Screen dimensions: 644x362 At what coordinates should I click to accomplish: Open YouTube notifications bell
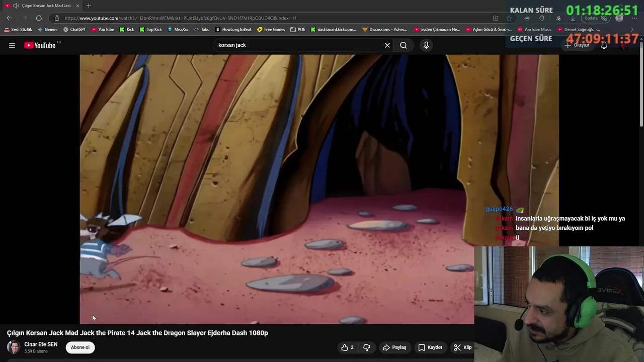pos(604,45)
